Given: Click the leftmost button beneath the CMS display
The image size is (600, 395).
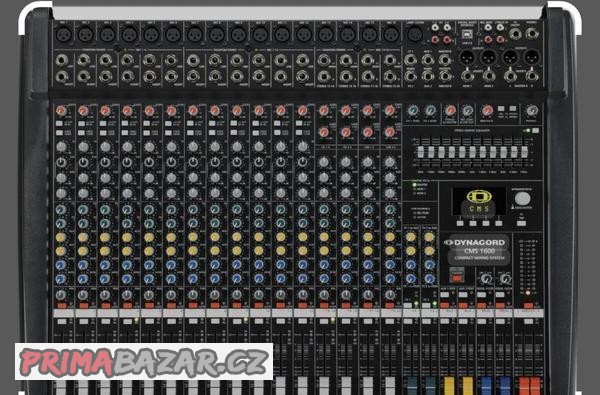Looking at the screenshot, I should pos(460,223).
